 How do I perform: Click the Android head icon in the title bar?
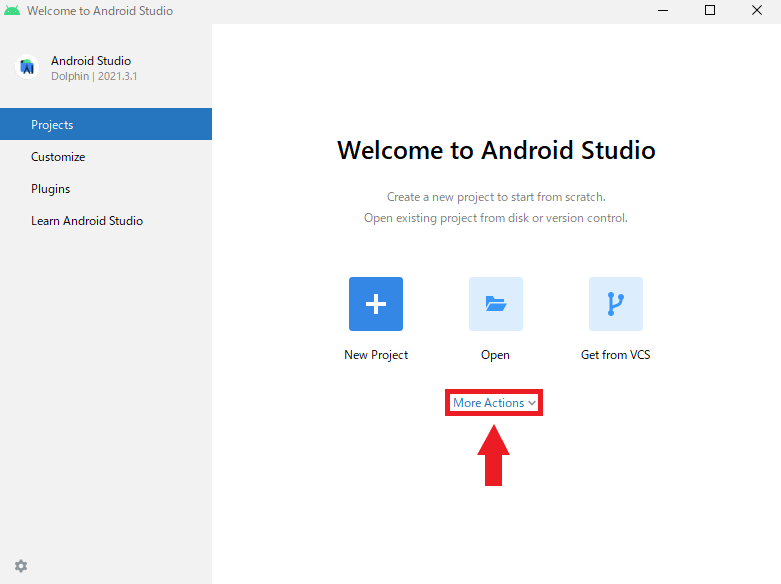(x=12, y=10)
